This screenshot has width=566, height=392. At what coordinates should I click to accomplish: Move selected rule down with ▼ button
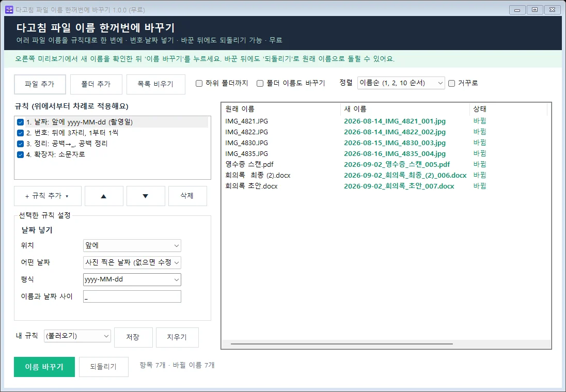coord(146,196)
